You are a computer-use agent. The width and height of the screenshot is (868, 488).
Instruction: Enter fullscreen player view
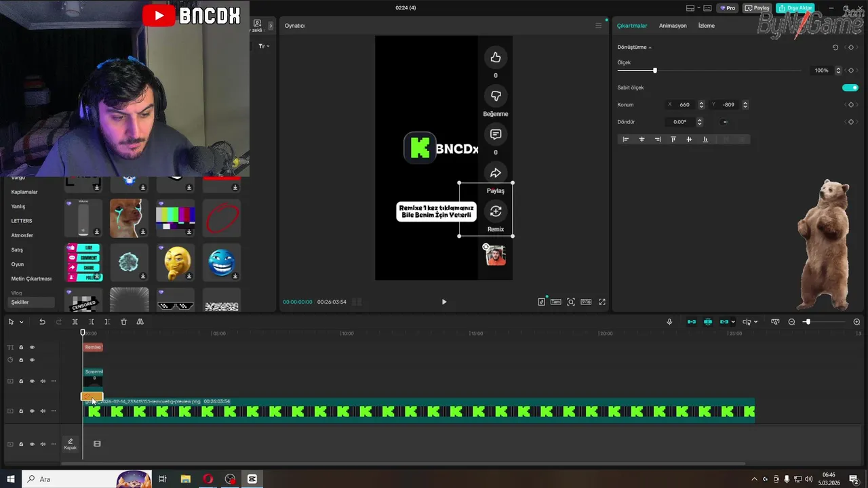pyautogui.click(x=601, y=302)
